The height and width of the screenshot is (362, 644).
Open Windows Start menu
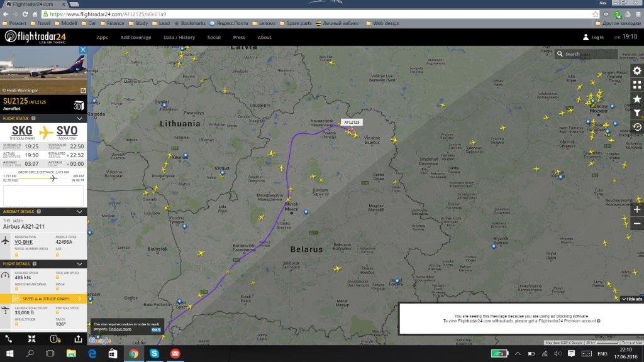coord(9,353)
